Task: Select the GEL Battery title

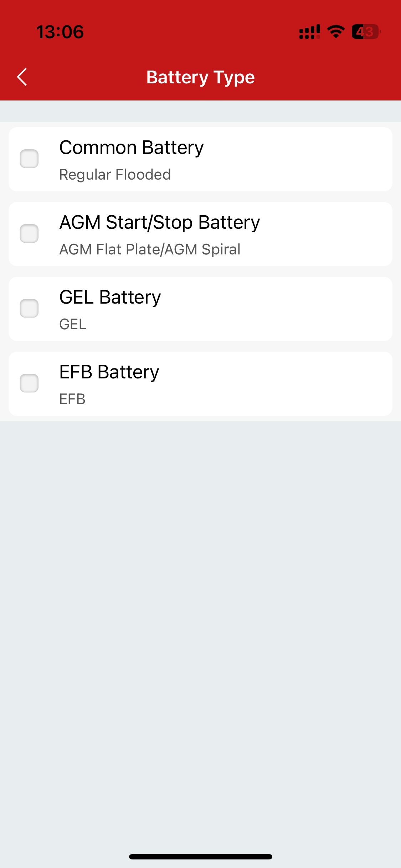Action: pyautogui.click(x=110, y=298)
